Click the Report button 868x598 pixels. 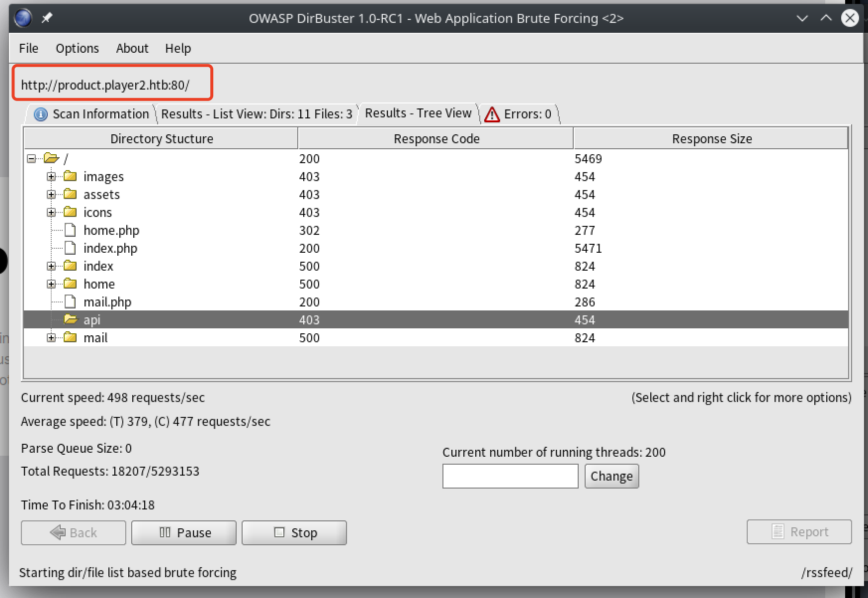(799, 532)
